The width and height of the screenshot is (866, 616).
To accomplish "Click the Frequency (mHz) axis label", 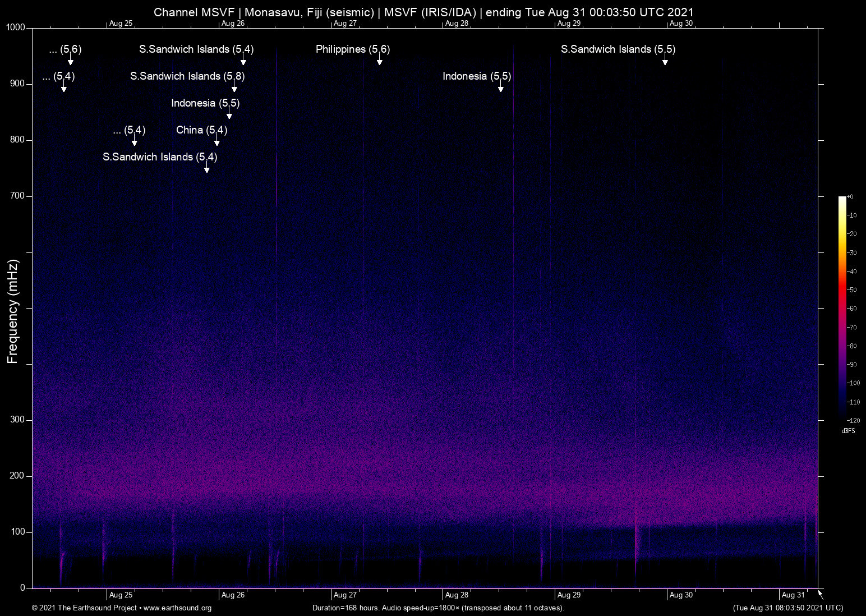I will pos(13,311).
